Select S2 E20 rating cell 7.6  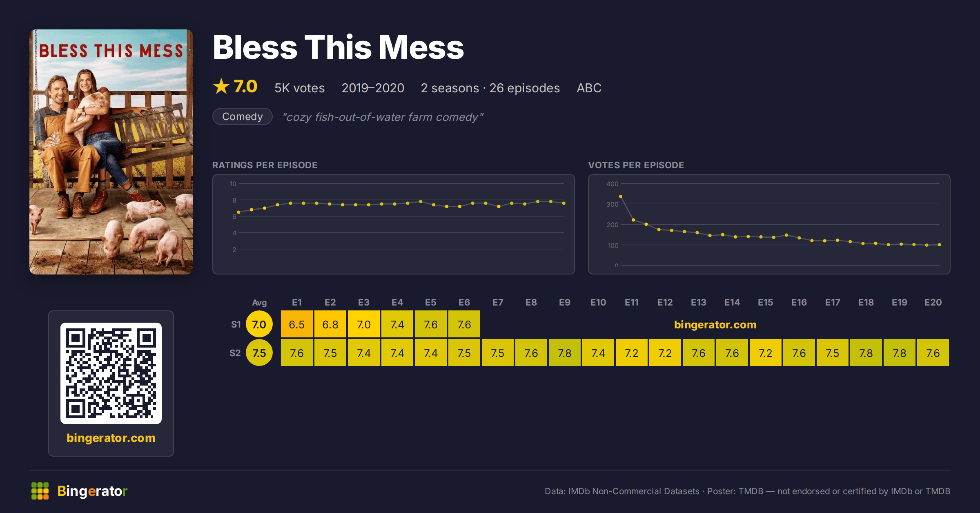(933, 353)
